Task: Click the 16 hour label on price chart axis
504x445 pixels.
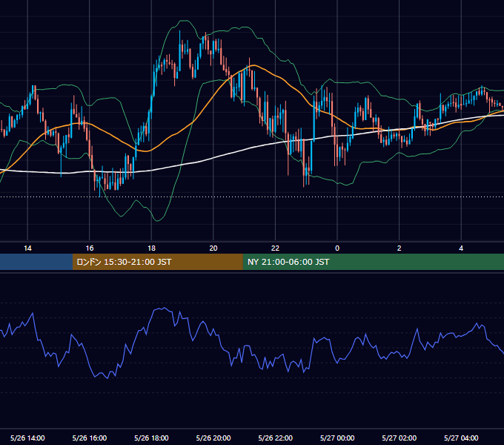Action: point(90,248)
